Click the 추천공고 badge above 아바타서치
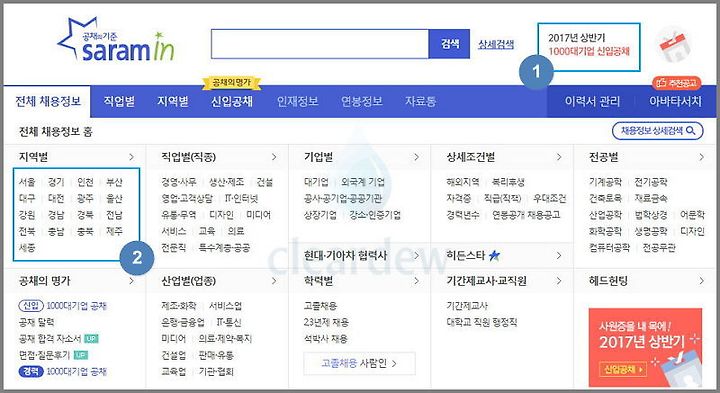 point(676,83)
